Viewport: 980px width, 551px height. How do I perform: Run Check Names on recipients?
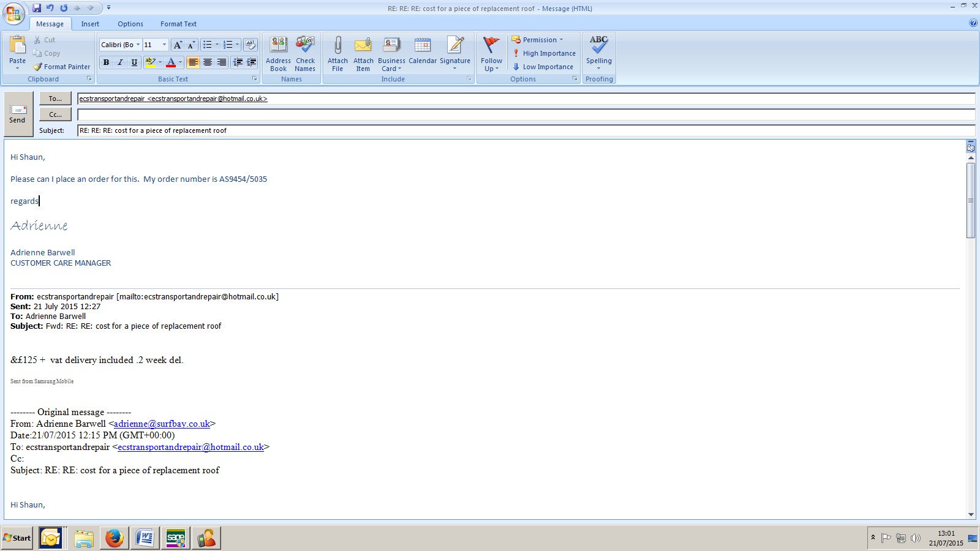point(305,54)
